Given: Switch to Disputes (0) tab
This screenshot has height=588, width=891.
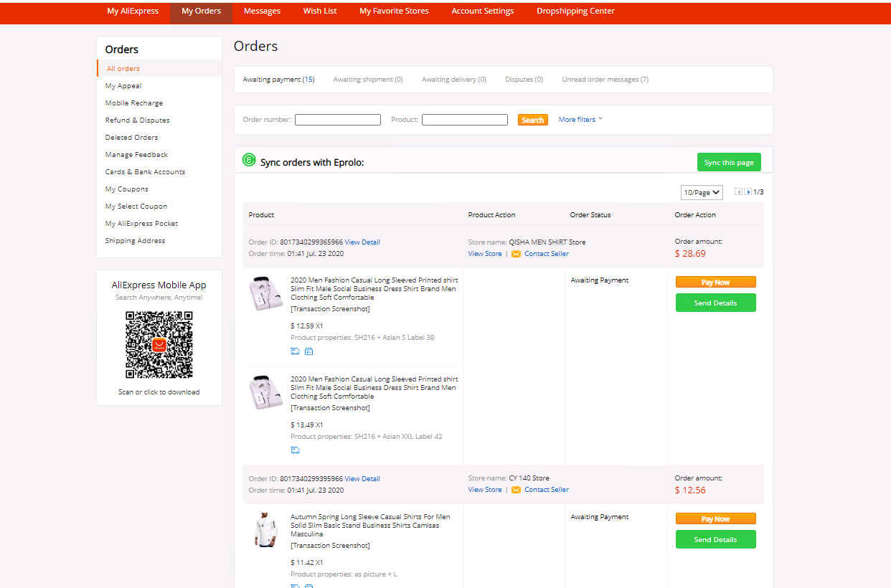Looking at the screenshot, I should [524, 80].
